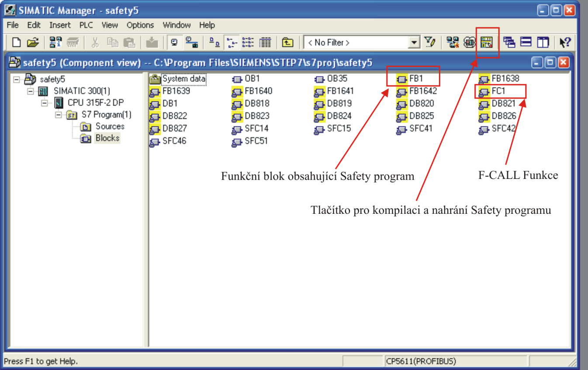Screen dimensions: 588x370
Task: Switch to Large Icons view
Action: [214, 42]
